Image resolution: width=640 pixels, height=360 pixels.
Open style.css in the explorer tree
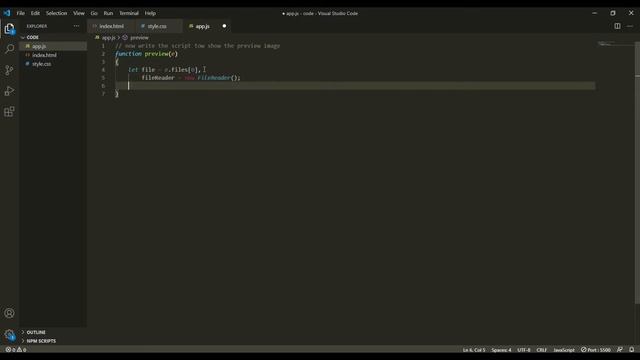pos(53,64)
